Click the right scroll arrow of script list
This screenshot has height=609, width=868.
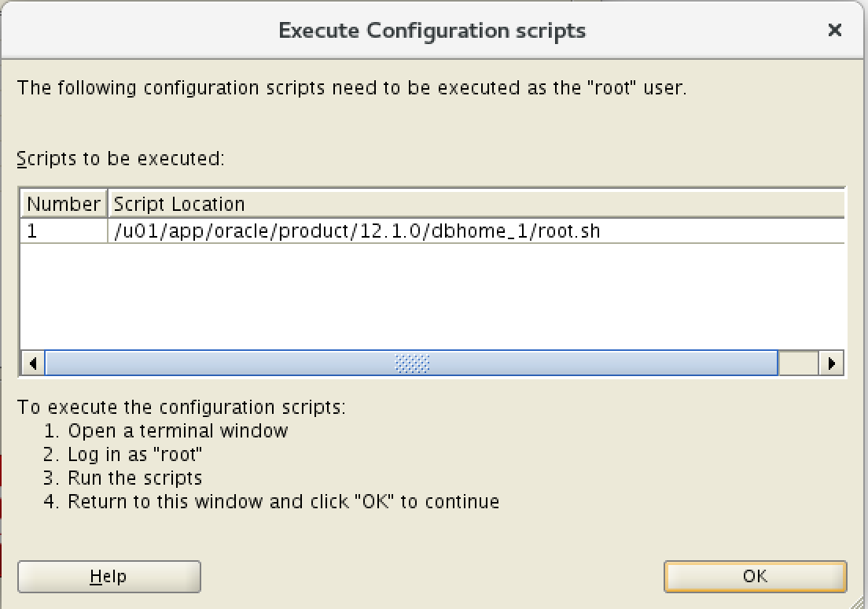[x=831, y=364]
